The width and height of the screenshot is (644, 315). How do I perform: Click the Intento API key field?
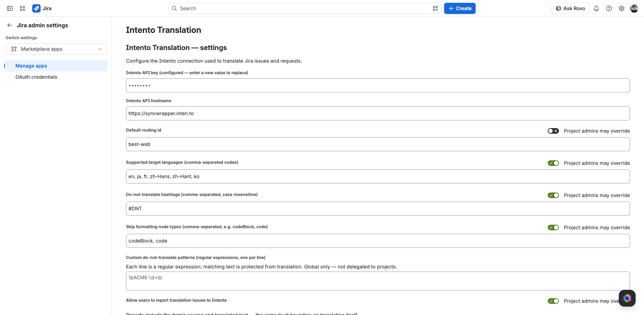pyautogui.click(x=378, y=85)
